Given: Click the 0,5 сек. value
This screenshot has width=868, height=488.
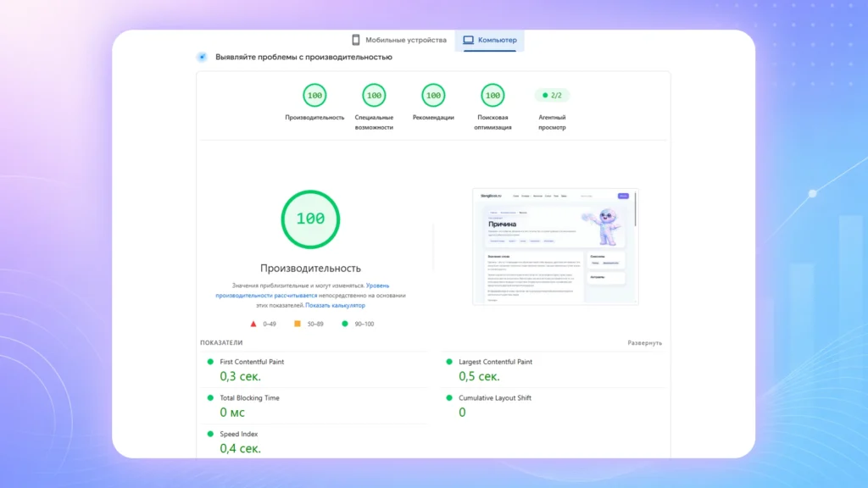Looking at the screenshot, I should coord(479,376).
